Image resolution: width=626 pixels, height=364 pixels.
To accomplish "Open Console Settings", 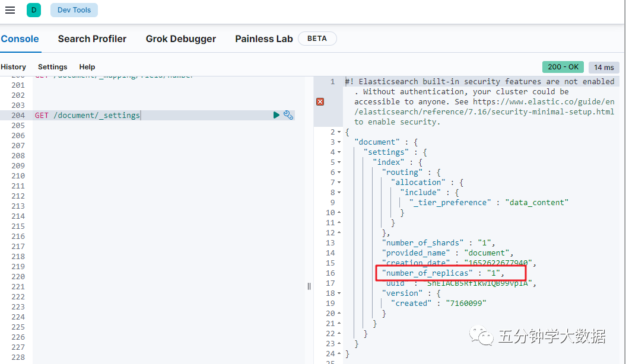I will click(x=52, y=67).
